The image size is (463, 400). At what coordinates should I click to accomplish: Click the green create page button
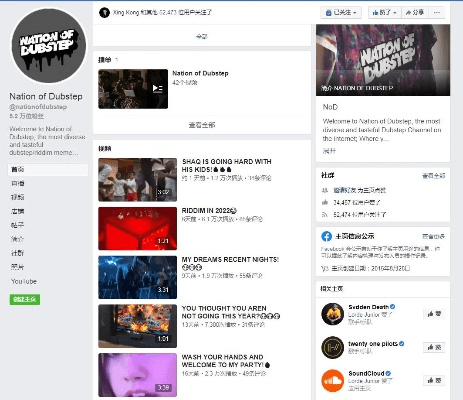pyautogui.click(x=25, y=299)
